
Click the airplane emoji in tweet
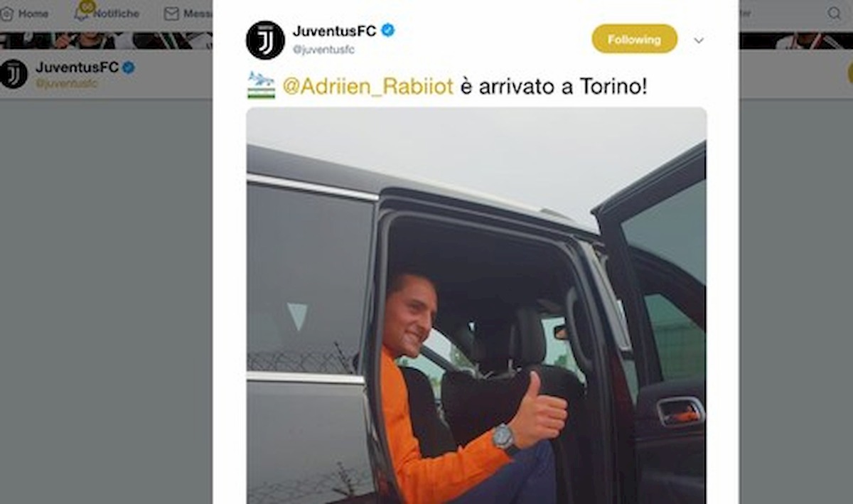(x=261, y=86)
